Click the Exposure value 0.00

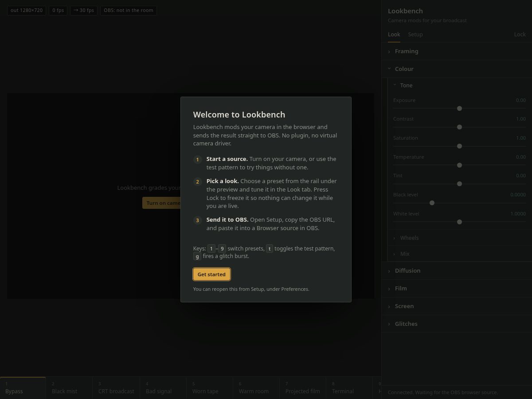pyautogui.click(x=520, y=100)
